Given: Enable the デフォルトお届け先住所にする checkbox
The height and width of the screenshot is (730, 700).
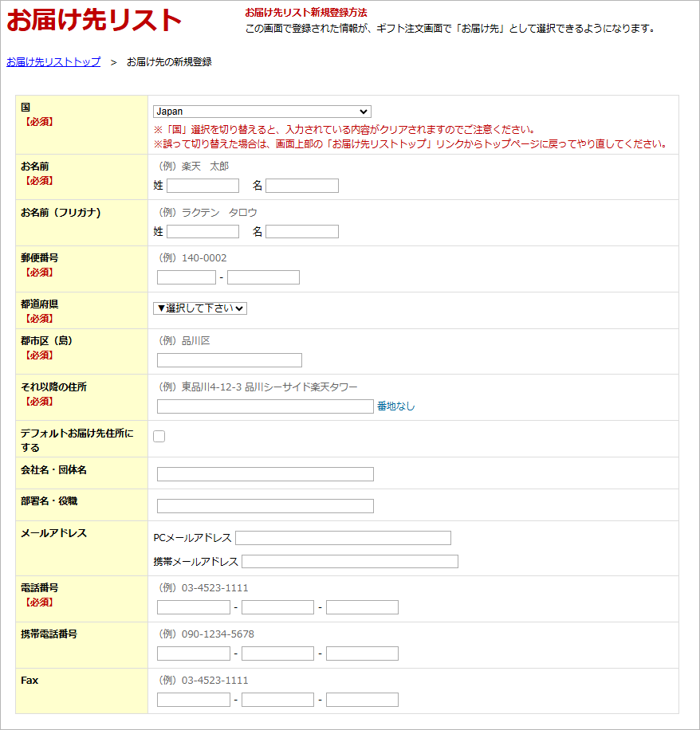Looking at the screenshot, I should 159,435.
